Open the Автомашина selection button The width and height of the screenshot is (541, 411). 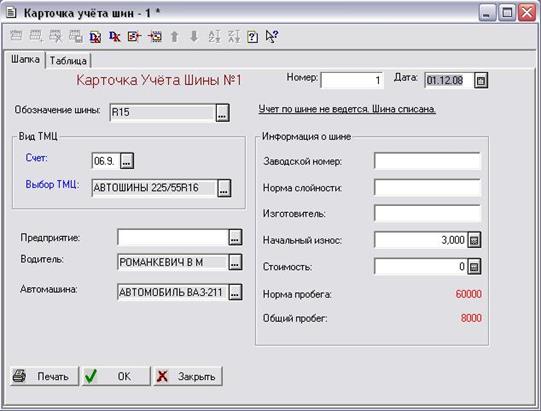[x=235, y=292]
